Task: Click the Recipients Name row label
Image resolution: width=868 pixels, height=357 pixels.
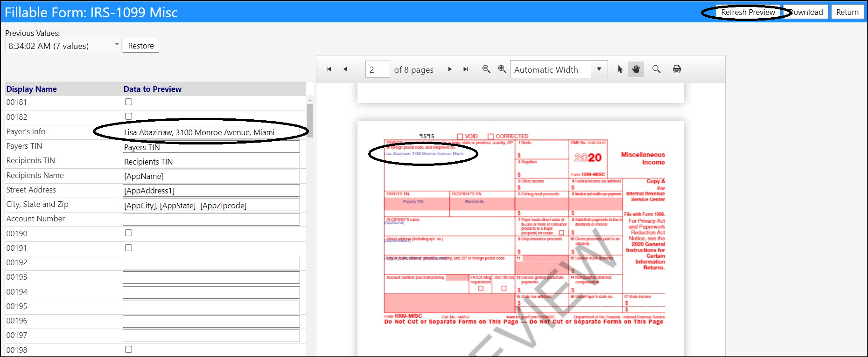Action: [35, 175]
